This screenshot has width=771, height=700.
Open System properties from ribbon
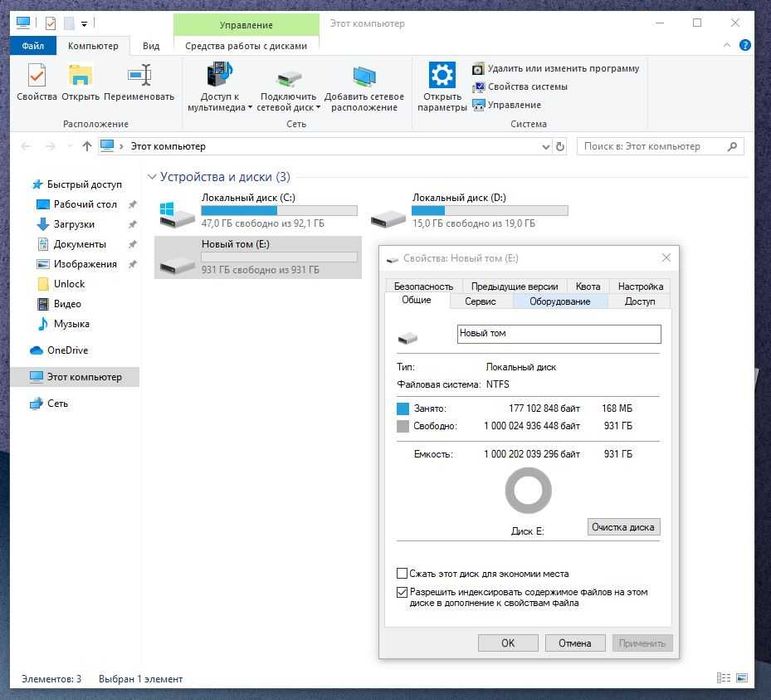click(x=520, y=87)
